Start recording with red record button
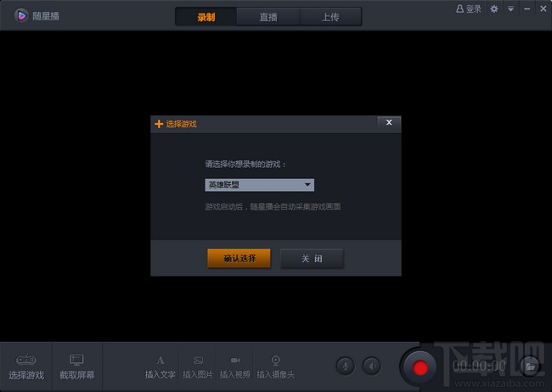The height and width of the screenshot is (392, 552). tap(420, 367)
